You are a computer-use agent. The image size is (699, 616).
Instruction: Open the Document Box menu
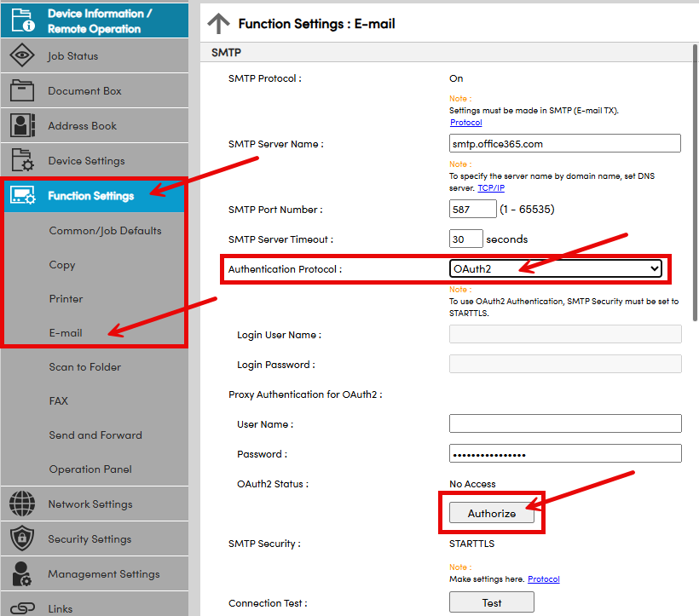pos(95,90)
